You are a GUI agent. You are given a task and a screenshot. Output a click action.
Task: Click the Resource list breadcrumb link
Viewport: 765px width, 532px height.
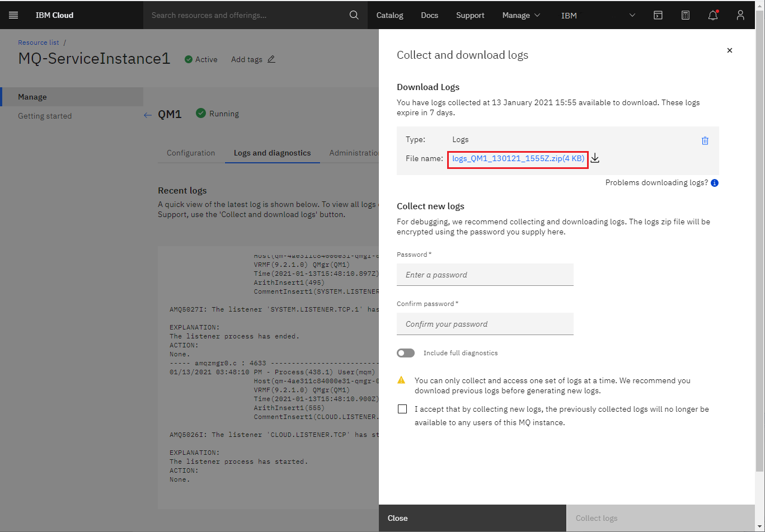38,43
